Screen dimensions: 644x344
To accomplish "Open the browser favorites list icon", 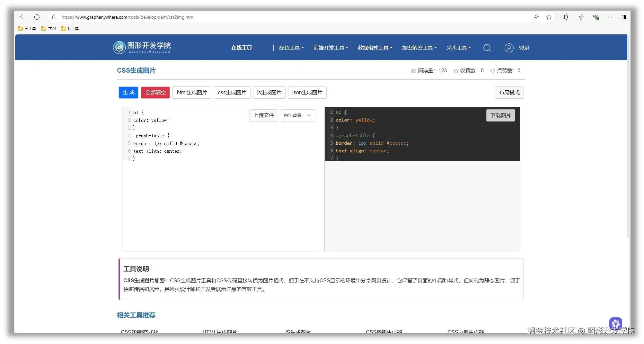I will tap(581, 17).
